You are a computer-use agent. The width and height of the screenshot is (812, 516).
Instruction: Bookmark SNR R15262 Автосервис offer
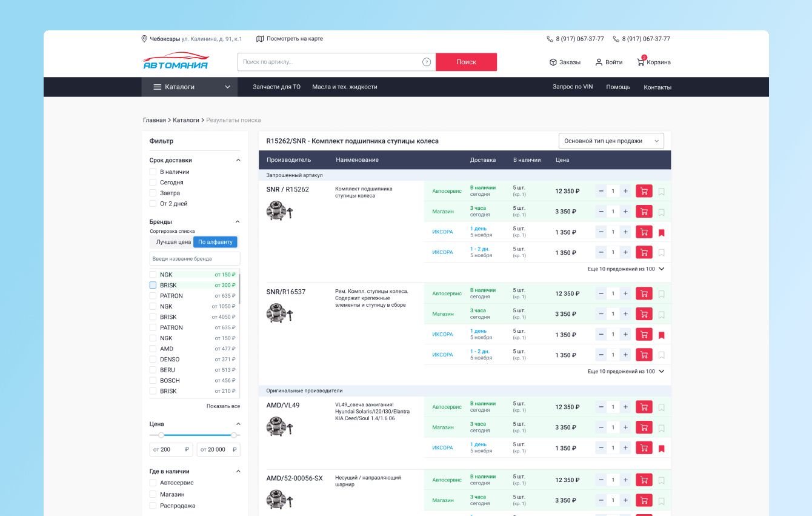(x=662, y=192)
